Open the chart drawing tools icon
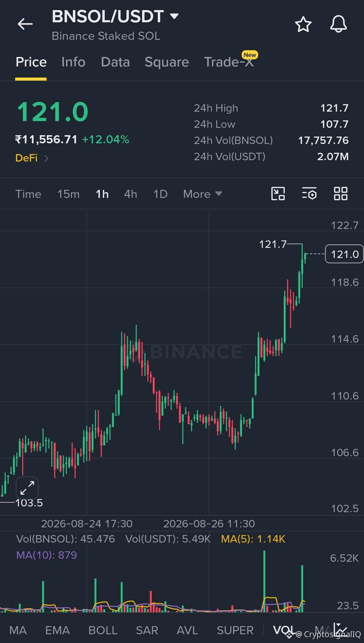Screen dimensions: 364x643 [x=278, y=194]
